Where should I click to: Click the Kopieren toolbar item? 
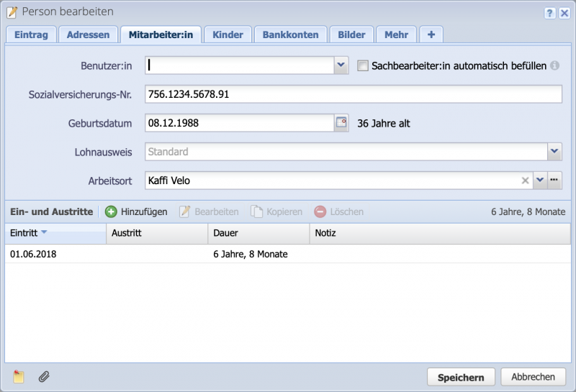pyautogui.click(x=276, y=211)
